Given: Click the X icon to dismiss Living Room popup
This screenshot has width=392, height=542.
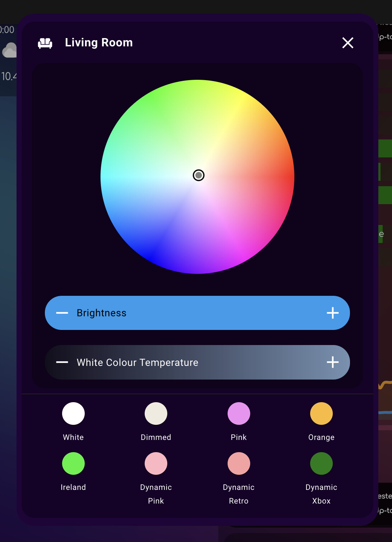Looking at the screenshot, I should pos(347,43).
